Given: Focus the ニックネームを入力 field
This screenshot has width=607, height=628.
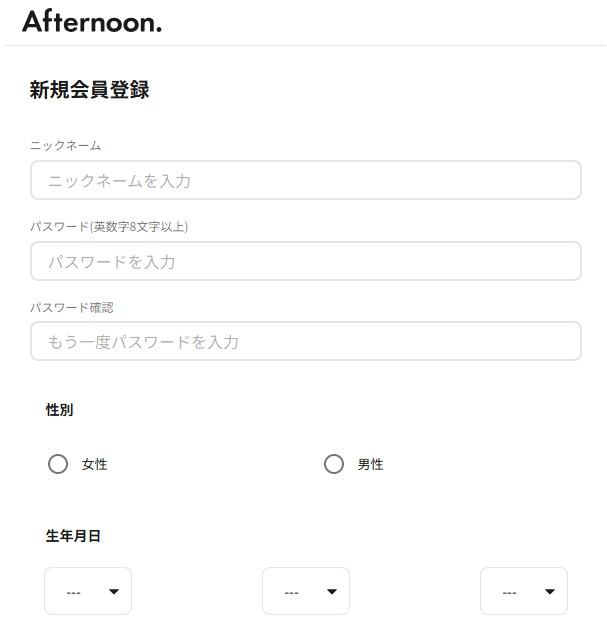Looking at the screenshot, I should click(x=306, y=180).
